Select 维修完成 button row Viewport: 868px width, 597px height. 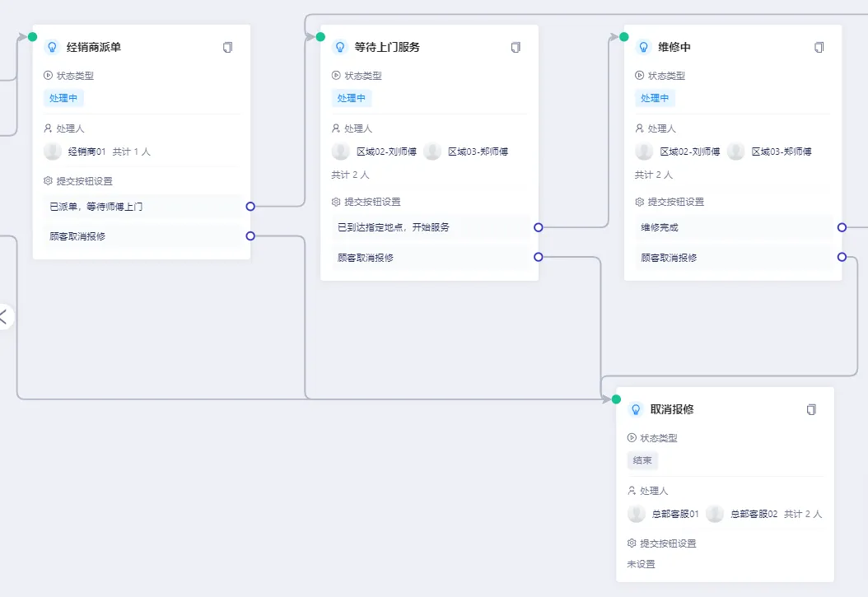coord(733,227)
